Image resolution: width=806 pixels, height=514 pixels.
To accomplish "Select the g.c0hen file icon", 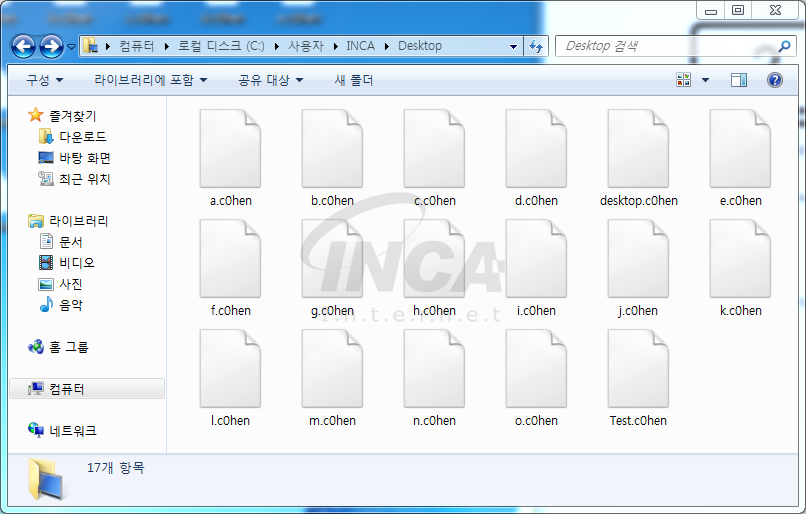I will [332, 259].
